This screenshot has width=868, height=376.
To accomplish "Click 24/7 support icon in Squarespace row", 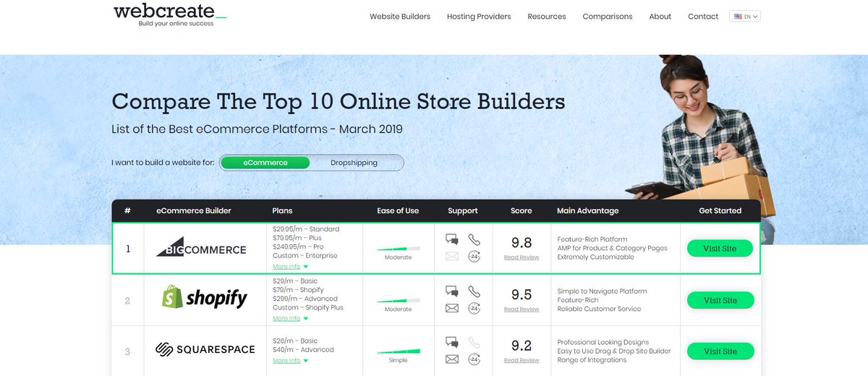I will (x=474, y=359).
